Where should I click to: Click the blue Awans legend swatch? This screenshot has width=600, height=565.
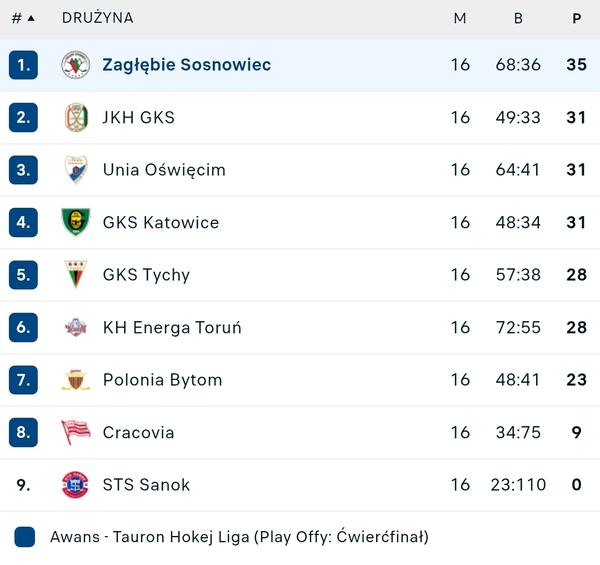[x=25, y=537]
